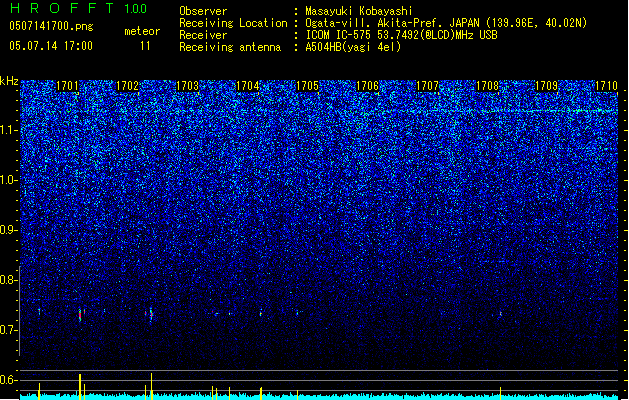Click the meteor echo near 1704
Screen dimensions: 629x400
tap(261, 313)
